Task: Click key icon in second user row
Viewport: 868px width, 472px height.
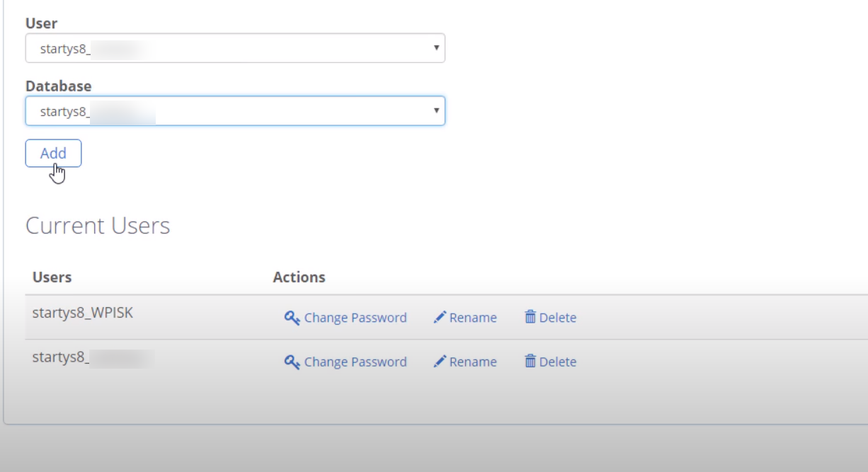Action: 292,362
